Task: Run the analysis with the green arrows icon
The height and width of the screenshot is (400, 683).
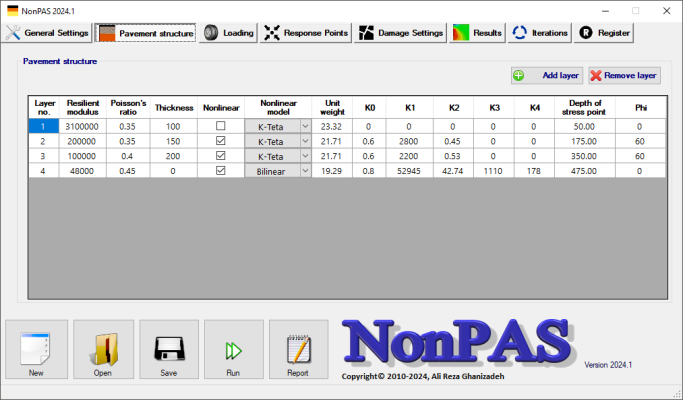Action: 233,350
